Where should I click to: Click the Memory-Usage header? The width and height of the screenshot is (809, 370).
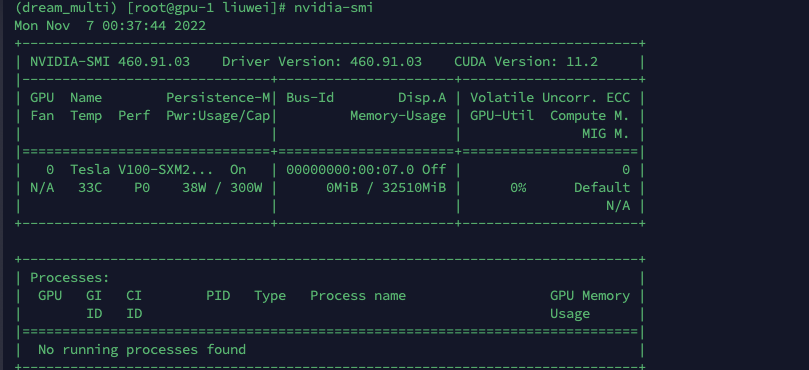pyautogui.click(x=398, y=116)
